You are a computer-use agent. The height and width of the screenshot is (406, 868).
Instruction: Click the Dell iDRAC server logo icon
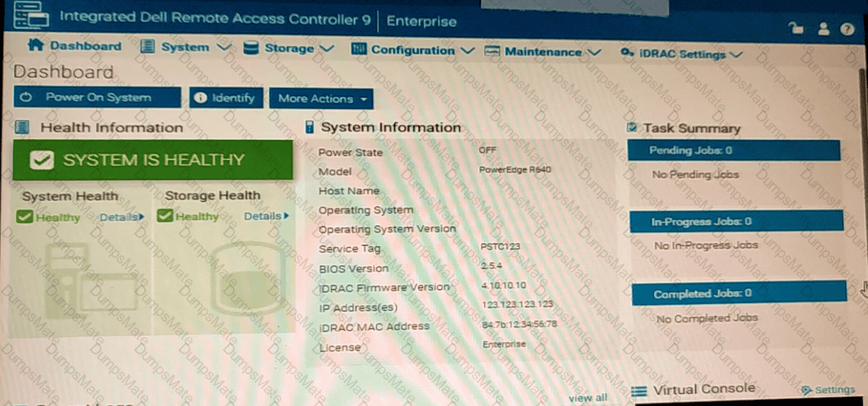pos(30,15)
